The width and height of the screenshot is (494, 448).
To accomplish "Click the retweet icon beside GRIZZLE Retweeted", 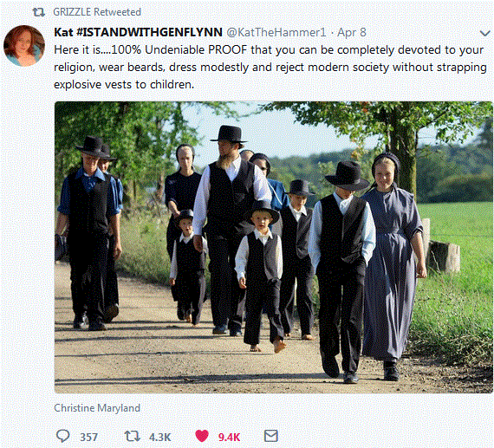I will pyautogui.click(x=39, y=12).
